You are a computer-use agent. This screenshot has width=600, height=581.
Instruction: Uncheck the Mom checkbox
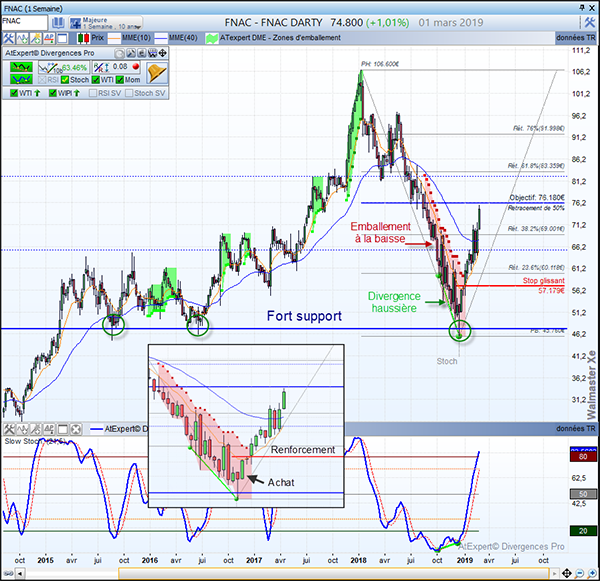tap(120, 80)
